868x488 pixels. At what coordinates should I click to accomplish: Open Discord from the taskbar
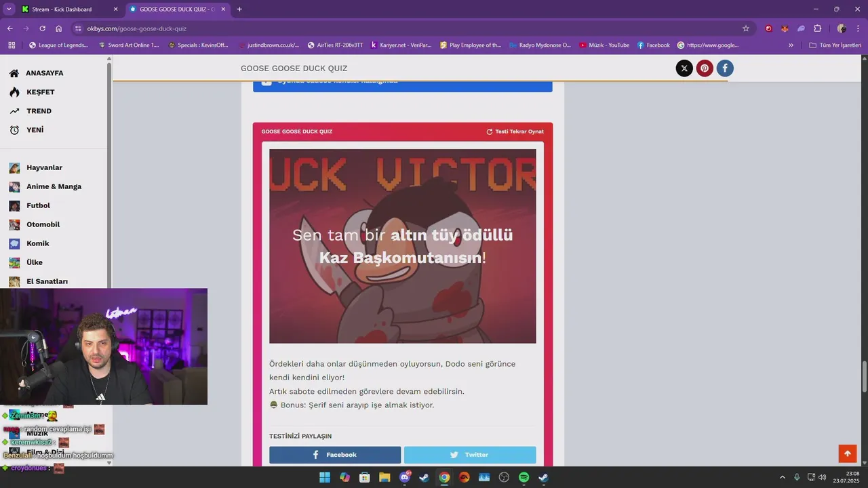pyautogui.click(x=405, y=477)
